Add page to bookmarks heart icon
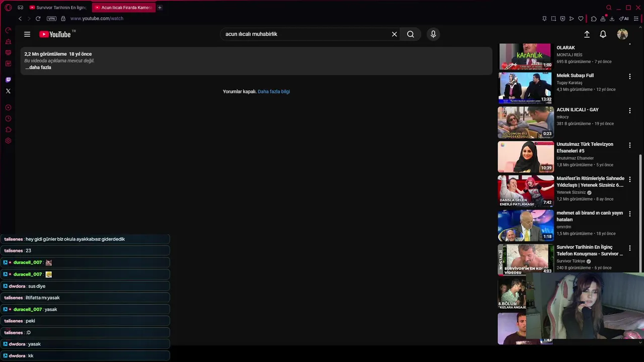The height and width of the screenshot is (362, 644). click(x=581, y=19)
